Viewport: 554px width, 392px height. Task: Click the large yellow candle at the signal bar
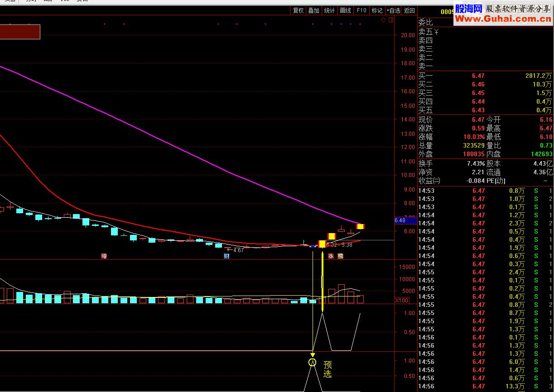pyautogui.click(x=322, y=244)
